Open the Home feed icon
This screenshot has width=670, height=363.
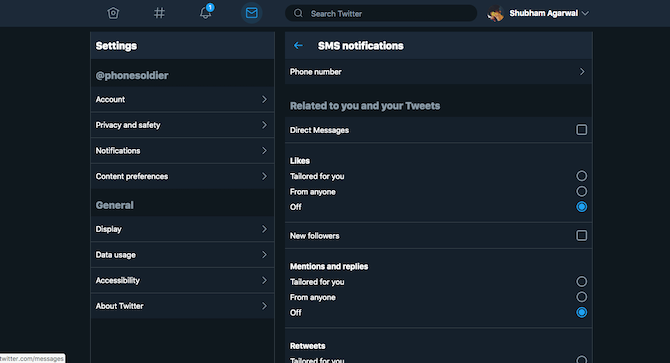(113, 13)
